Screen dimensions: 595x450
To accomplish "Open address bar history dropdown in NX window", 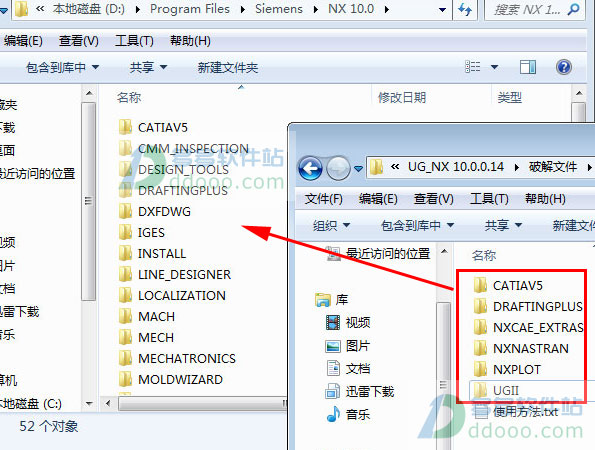I will tap(442, 9).
